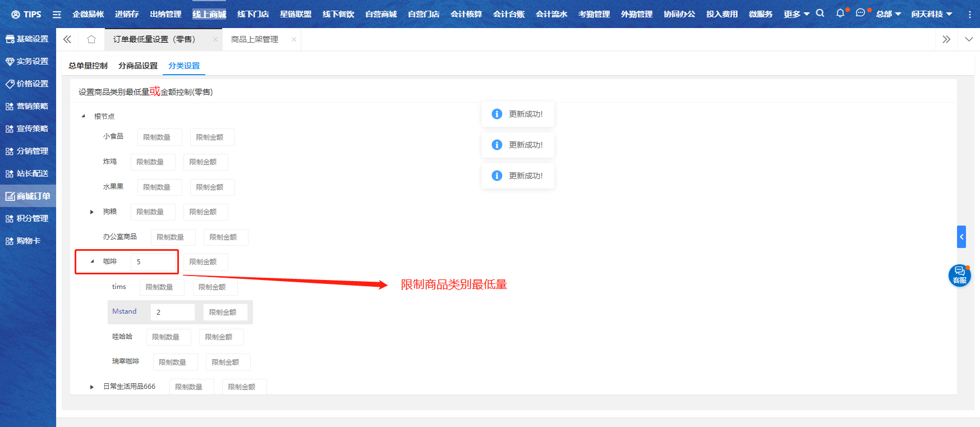Open the notification bell icon
The height and width of the screenshot is (427, 980).
pyautogui.click(x=840, y=13)
